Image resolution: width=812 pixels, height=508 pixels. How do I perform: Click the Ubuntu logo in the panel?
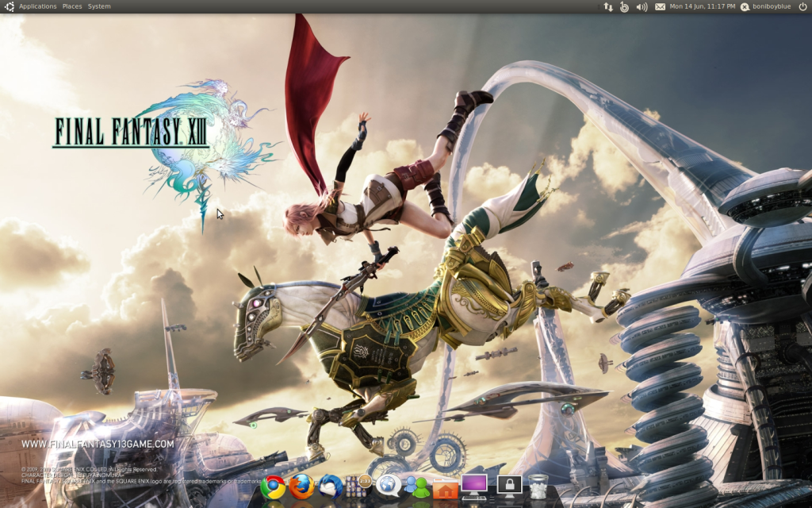click(9, 6)
